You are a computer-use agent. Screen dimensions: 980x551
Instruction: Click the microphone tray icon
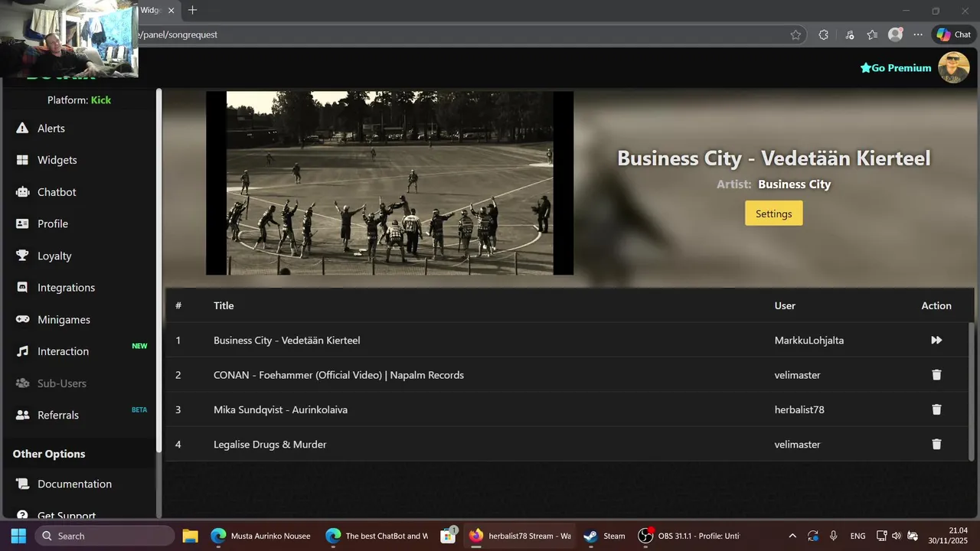pyautogui.click(x=834, y=536)
